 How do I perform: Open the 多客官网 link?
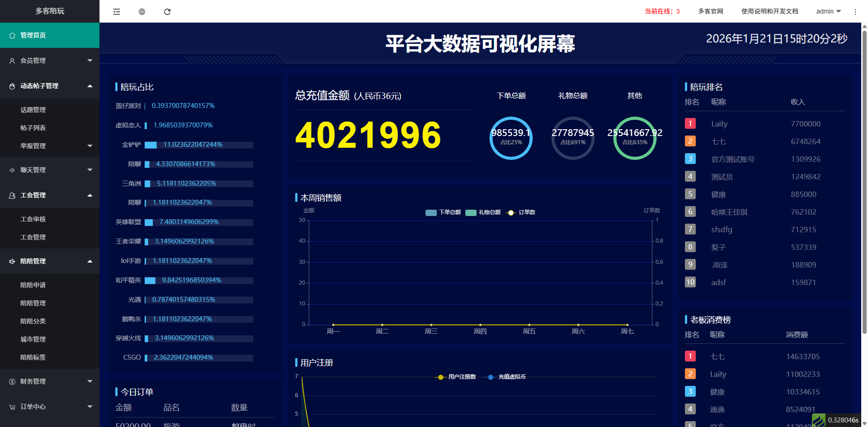[x=710, y=12]
